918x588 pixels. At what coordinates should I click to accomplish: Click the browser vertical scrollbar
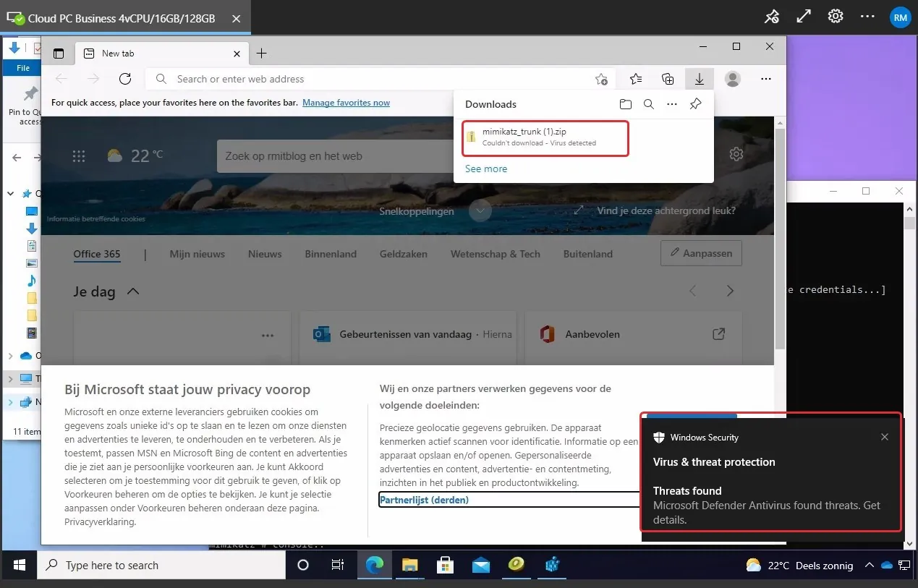779,239
